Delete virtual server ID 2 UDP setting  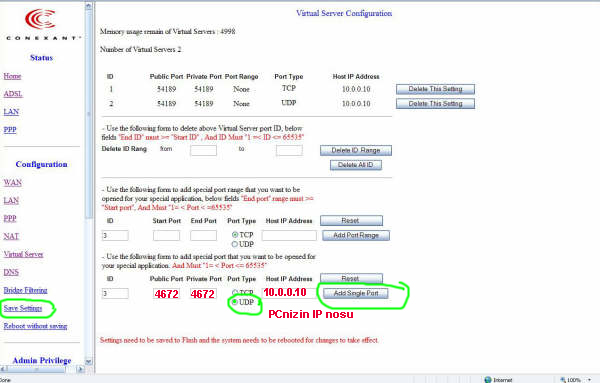click(x=435, y=104)
